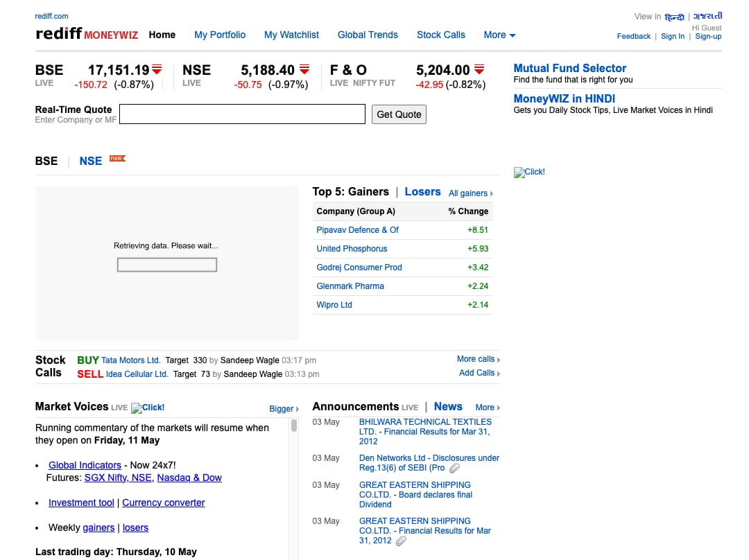Image resolution: width=749 pixels, height=560 pixels.
Task: Open the Investment tool link
Action: point(81,502)
